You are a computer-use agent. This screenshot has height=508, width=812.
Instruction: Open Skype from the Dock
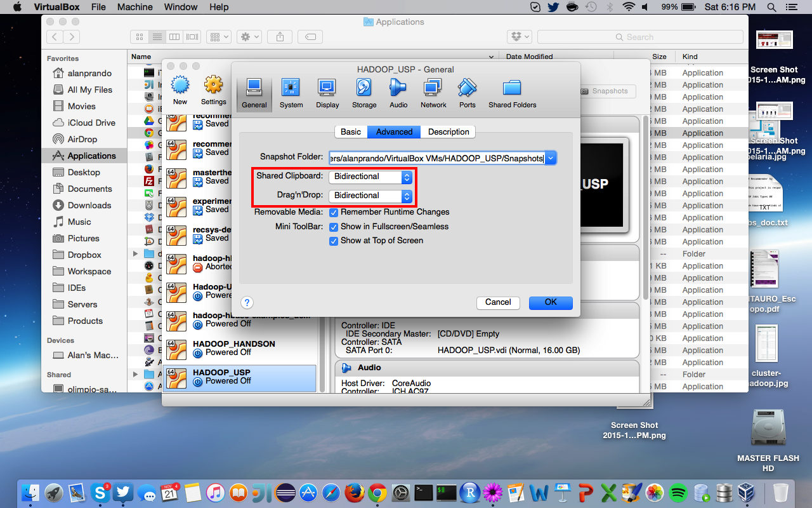pos(100,491)
